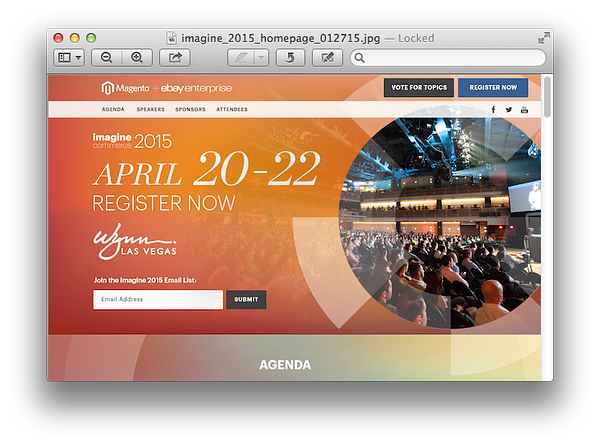Click the Twitter bird icon
Screen dimensions: 600x446
(509, 110)
